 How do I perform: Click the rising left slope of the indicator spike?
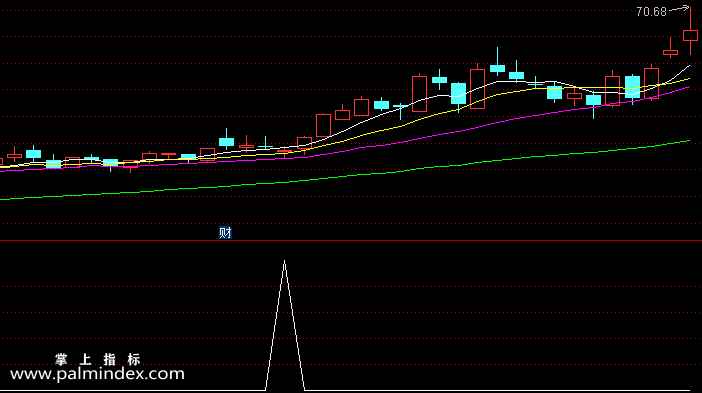[x=275, y=325]
